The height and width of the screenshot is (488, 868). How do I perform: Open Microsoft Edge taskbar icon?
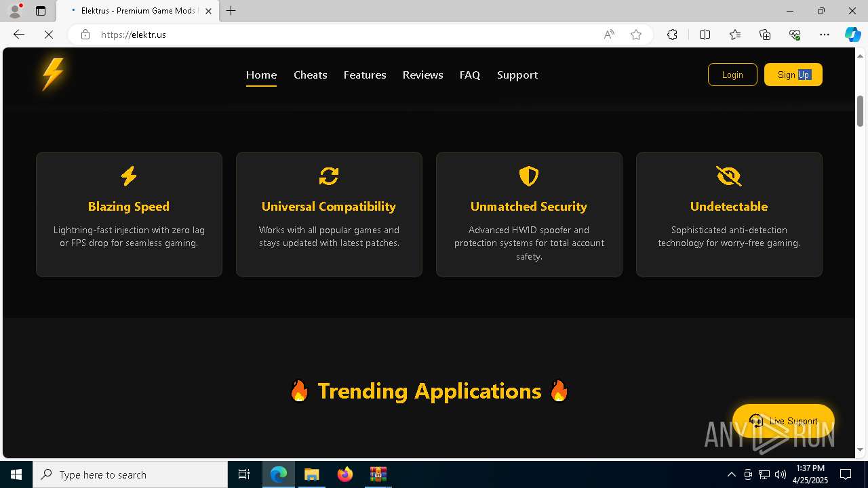tap(279, 474)
